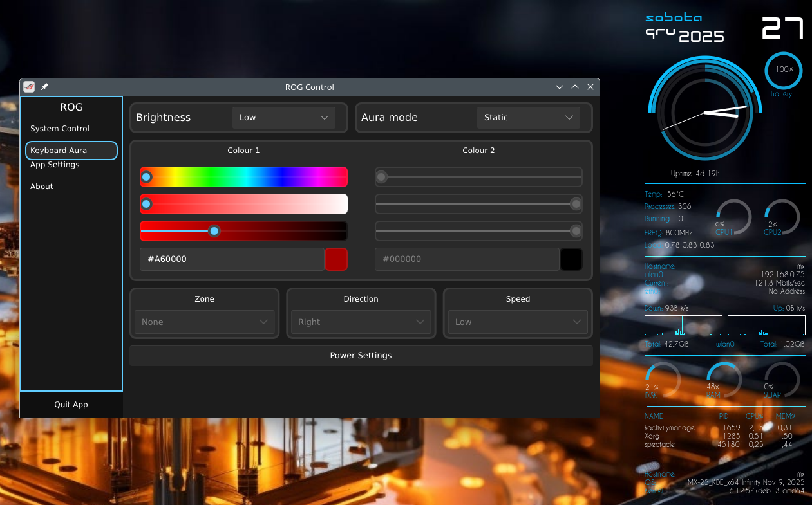
Task: Toggle the pin window icon
Action: [x=44, y=87]
